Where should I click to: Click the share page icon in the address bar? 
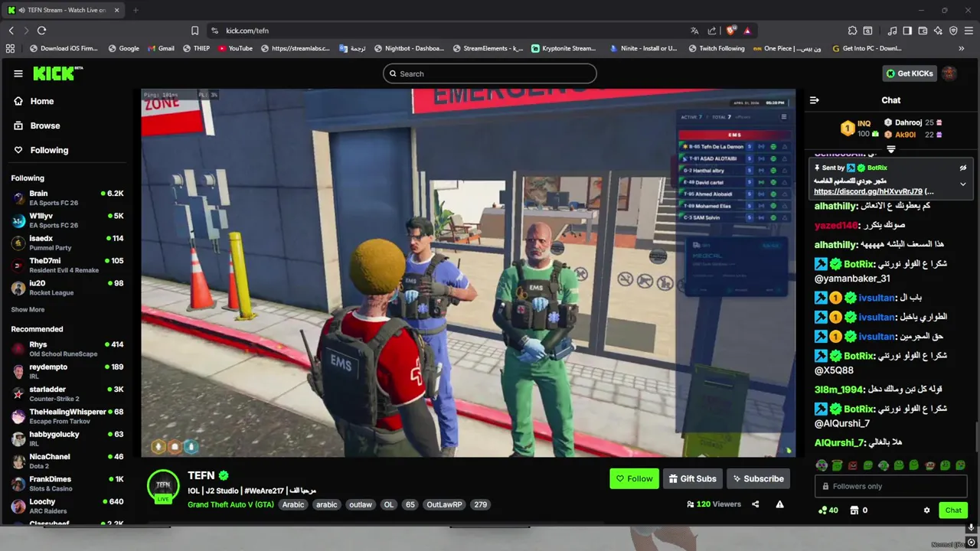[x=712, y=31]
